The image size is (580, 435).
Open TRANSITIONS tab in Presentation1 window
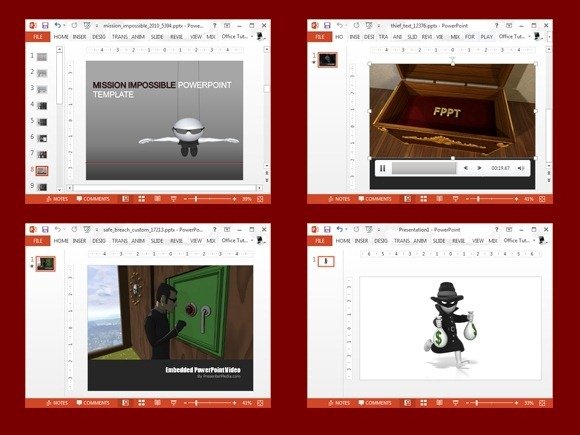(401, 241)
